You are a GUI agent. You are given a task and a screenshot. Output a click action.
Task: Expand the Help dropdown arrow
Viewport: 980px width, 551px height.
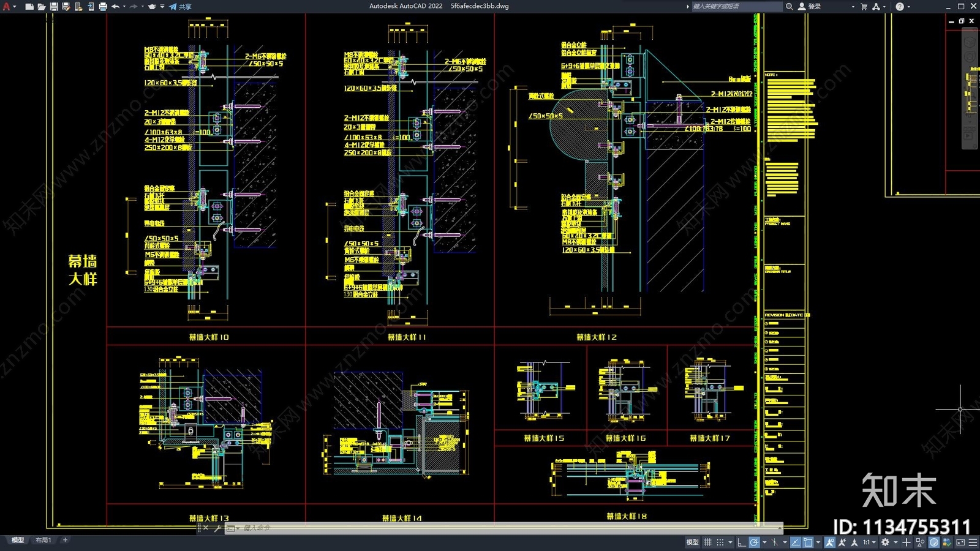click(908, 6)
